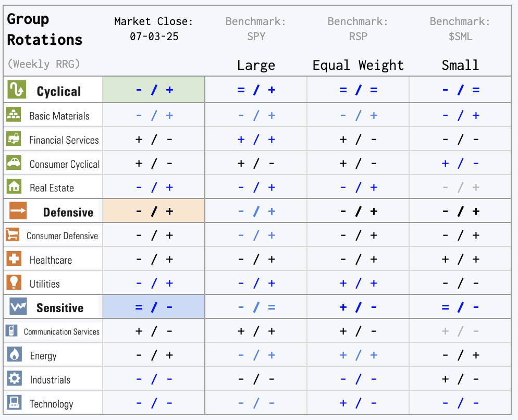Click the Financial Services icon
518x420 pixels.
(14, 139)
